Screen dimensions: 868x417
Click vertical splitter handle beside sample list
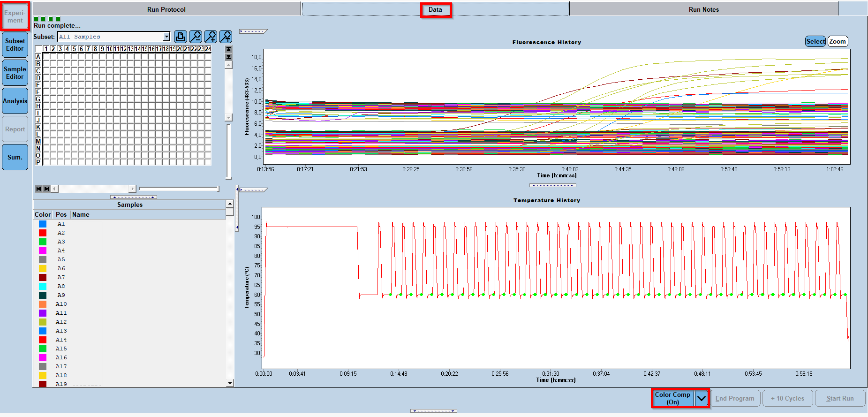[237, 209]
